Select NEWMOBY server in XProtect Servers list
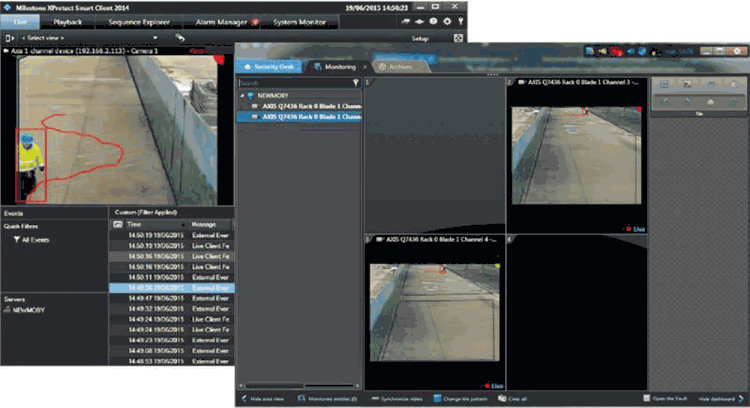The image size is (750, 408). (24, 310)
